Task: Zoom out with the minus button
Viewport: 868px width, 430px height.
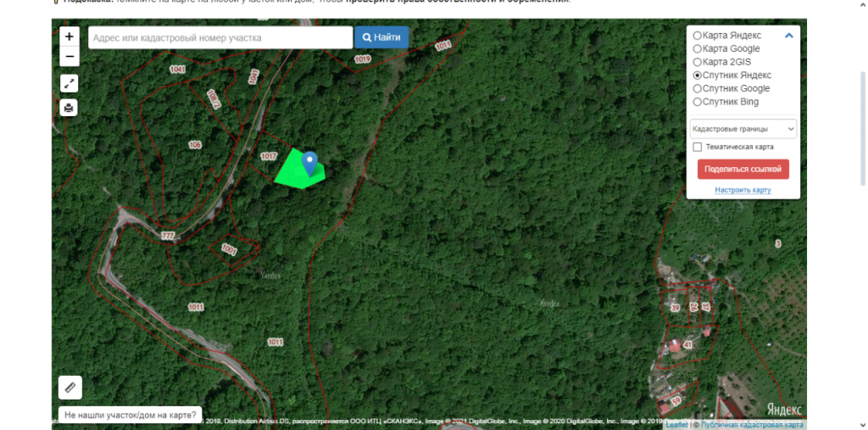Action: [70, 57]
